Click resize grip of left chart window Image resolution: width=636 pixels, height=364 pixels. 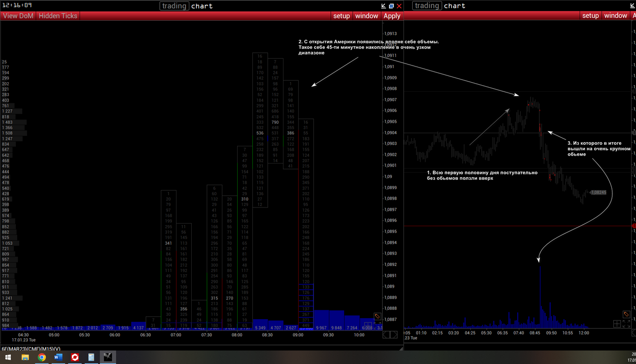point(401,348)
